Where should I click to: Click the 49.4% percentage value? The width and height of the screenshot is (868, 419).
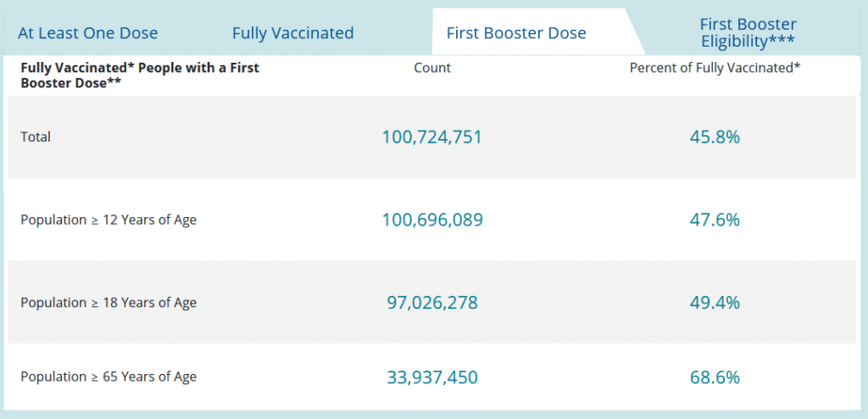(715, 303)
